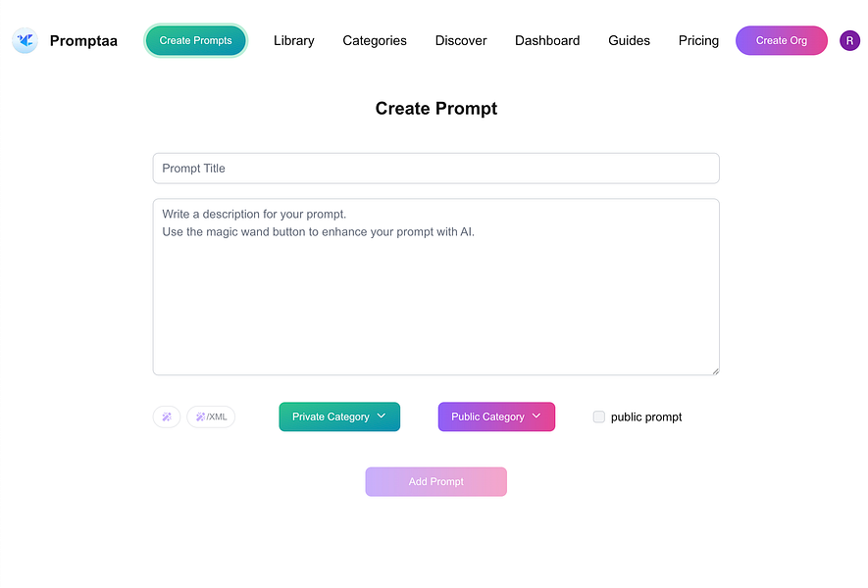
Task: Click the Promptaa bird logo icon
Action: [x=25, y=40]
